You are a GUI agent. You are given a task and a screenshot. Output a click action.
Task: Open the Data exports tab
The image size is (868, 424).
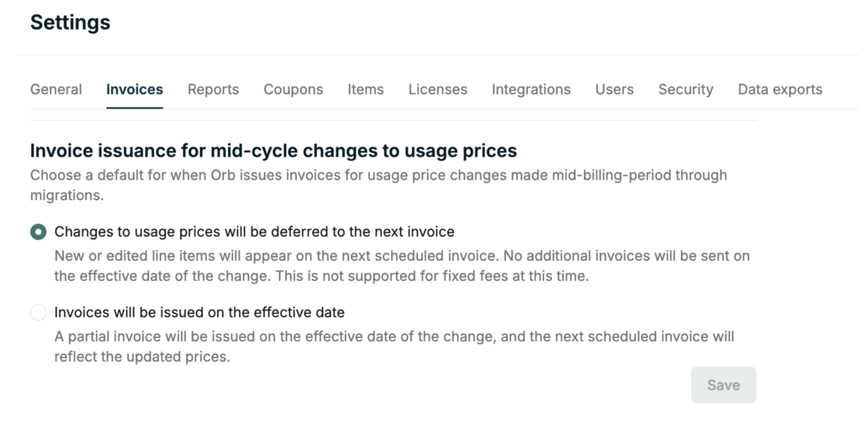(x=780, y=89)
